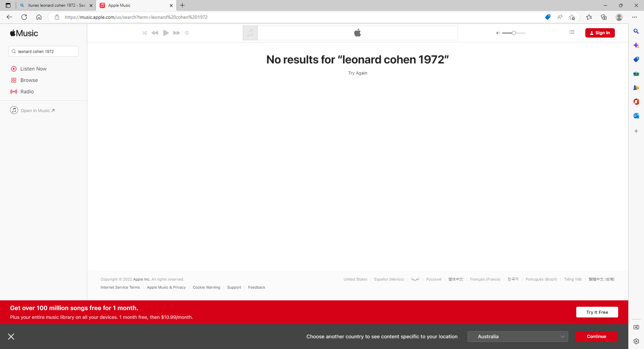Add a new sidebar app

tap(636, 131)
